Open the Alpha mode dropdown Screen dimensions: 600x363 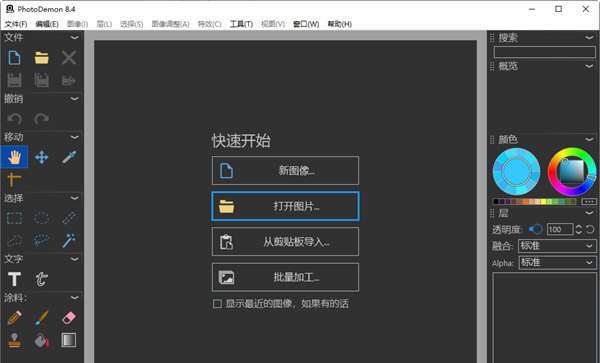(x=557, y=262)
